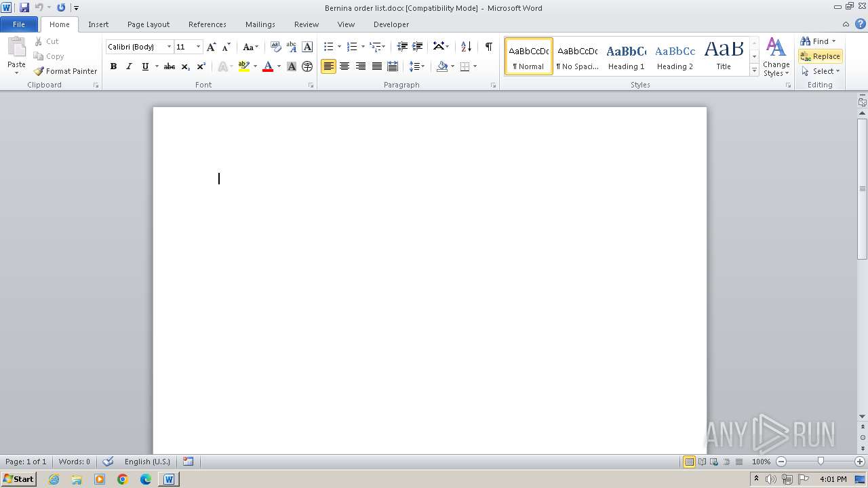Click the zoom slider handle

pos(821,462)
